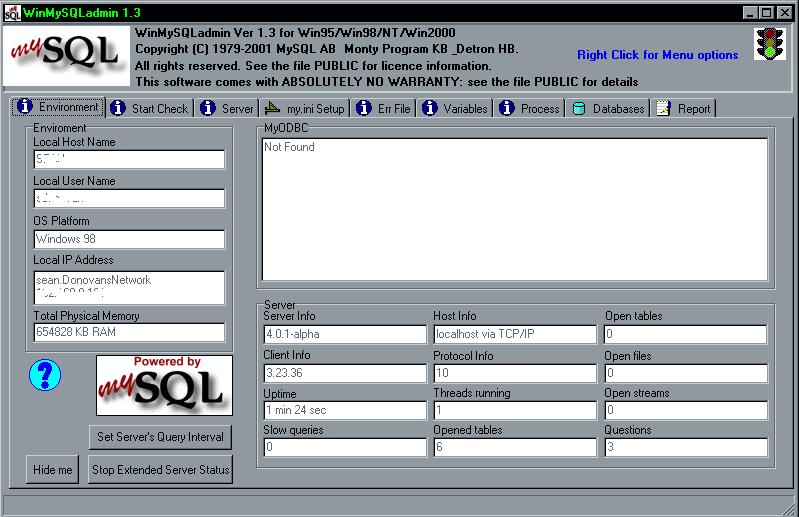799x517 pixels.
Task: Close the WinMySQLadmin window
Action: point(784,12)
